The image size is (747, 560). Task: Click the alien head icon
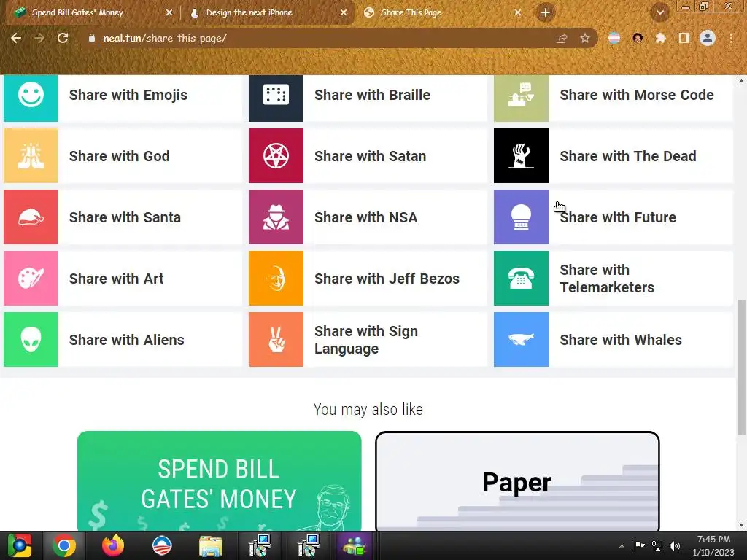point(31,340)
